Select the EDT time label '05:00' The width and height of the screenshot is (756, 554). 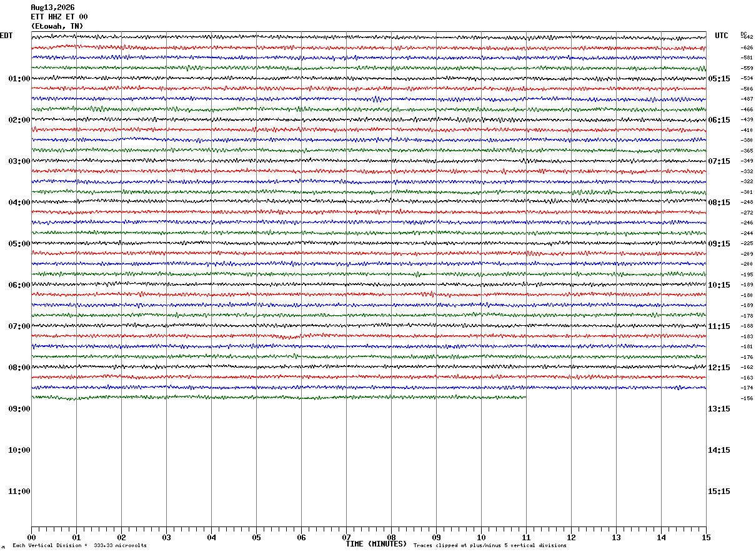pyautogui.click(x=19, y=244)
